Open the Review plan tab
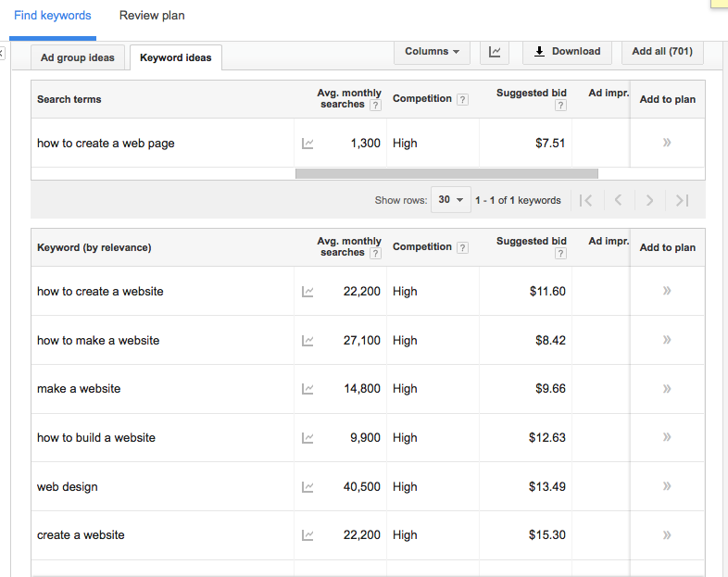The image size is (728, 577). click(152, 16)
